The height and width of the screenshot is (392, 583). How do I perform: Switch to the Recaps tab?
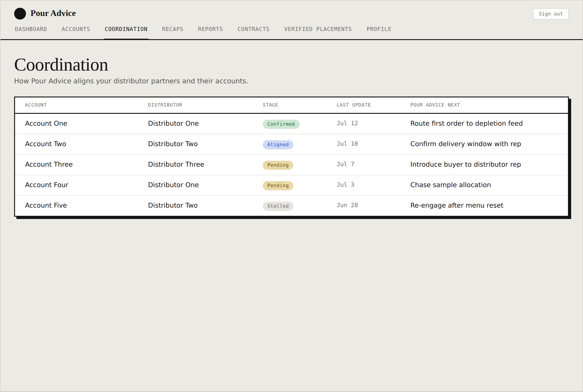coord(173,29)
